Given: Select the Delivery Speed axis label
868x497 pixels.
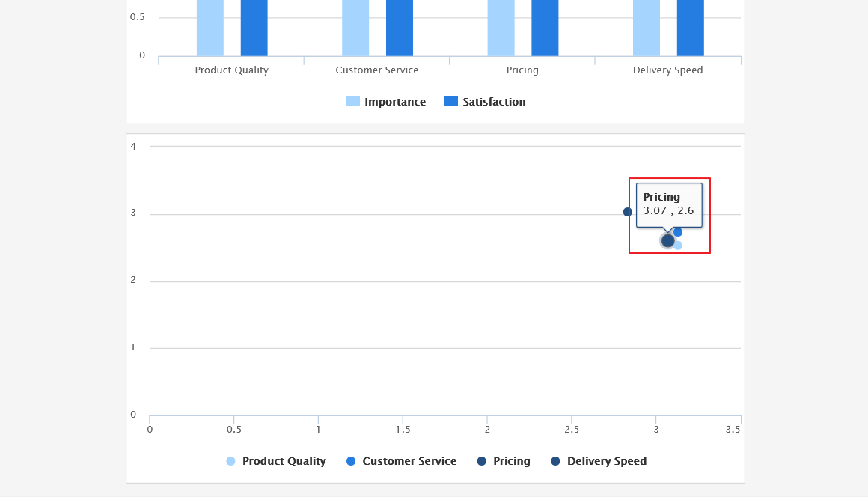Looking at the screenshot, I should pyautogui.click(x=667, y=70).
